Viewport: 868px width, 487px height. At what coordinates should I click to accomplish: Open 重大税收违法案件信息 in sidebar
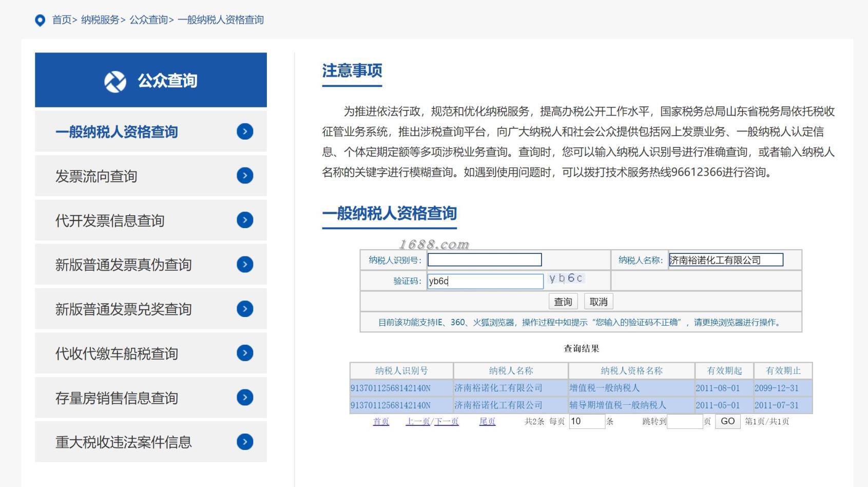click(151, 442)
